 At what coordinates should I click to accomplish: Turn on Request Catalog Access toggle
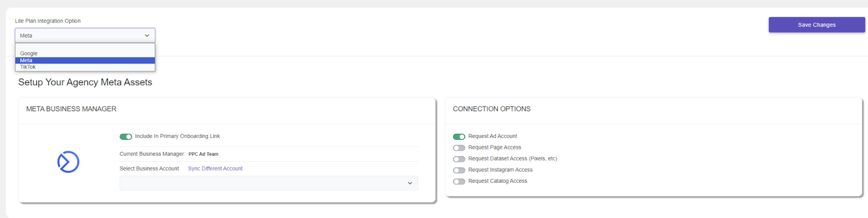pos(459,182)
